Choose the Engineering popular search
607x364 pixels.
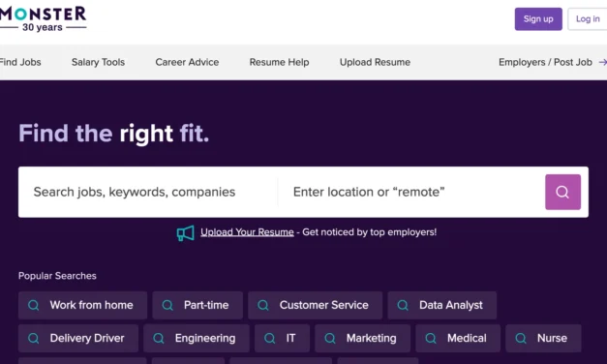[197, 338]
